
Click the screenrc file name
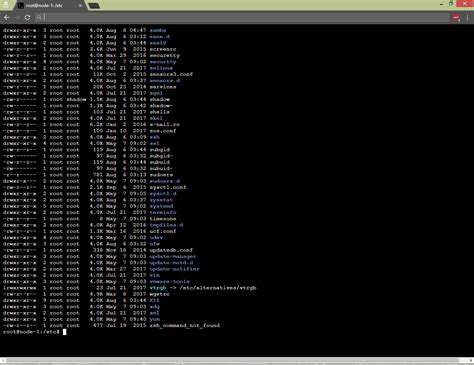pos(163,49)
